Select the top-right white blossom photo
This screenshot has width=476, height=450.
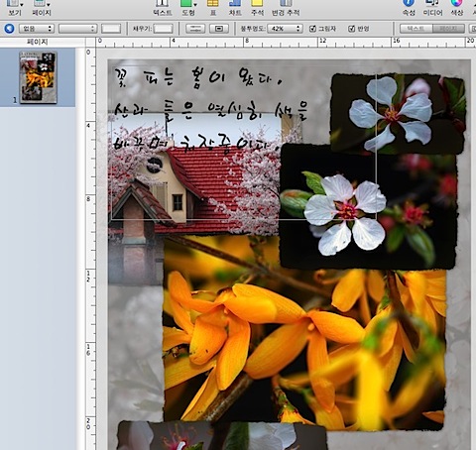point(399,114)
